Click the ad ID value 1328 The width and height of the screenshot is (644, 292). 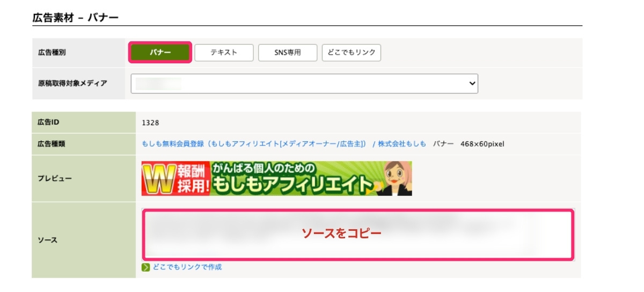click(x=150, y=122)
